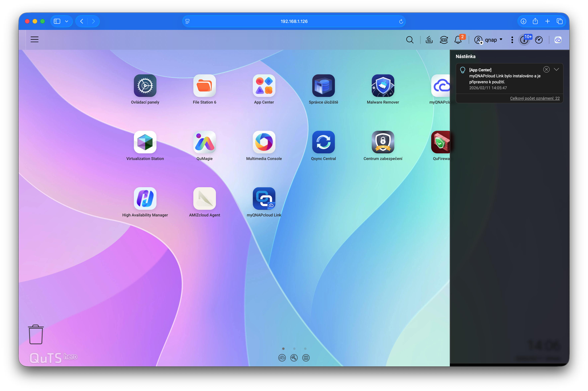Open the search magnifier in toolbar
The image size is (588, 391).
coord(410,40)
